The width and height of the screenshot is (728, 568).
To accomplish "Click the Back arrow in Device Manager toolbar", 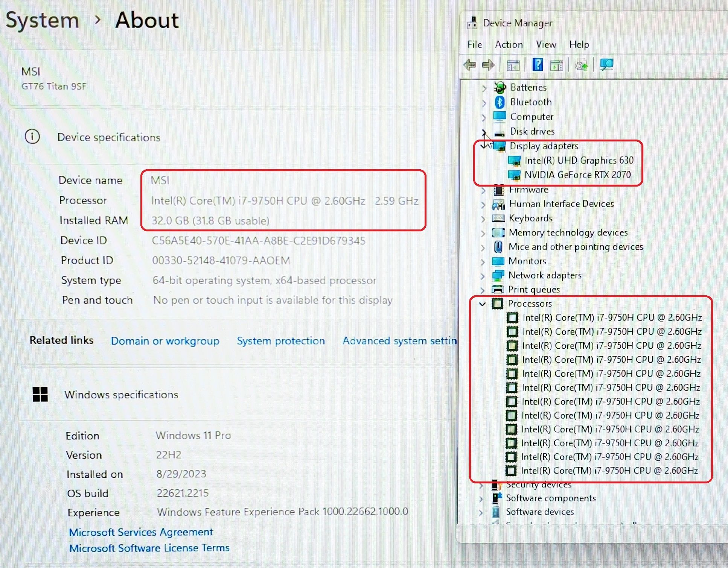I will coord(470,65).
